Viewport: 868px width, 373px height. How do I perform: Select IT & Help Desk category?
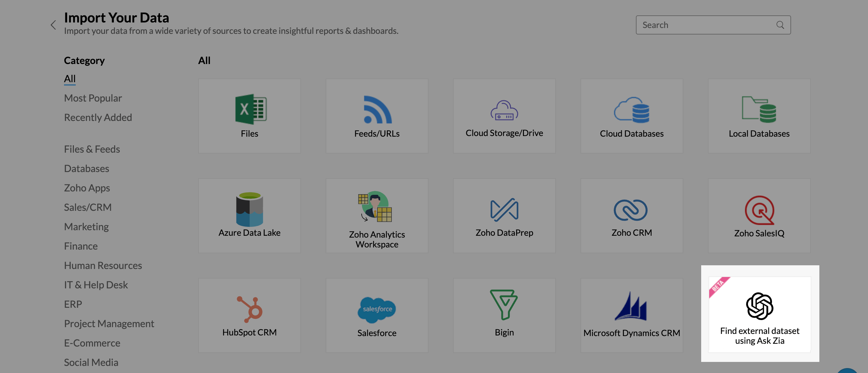(96, 285)
